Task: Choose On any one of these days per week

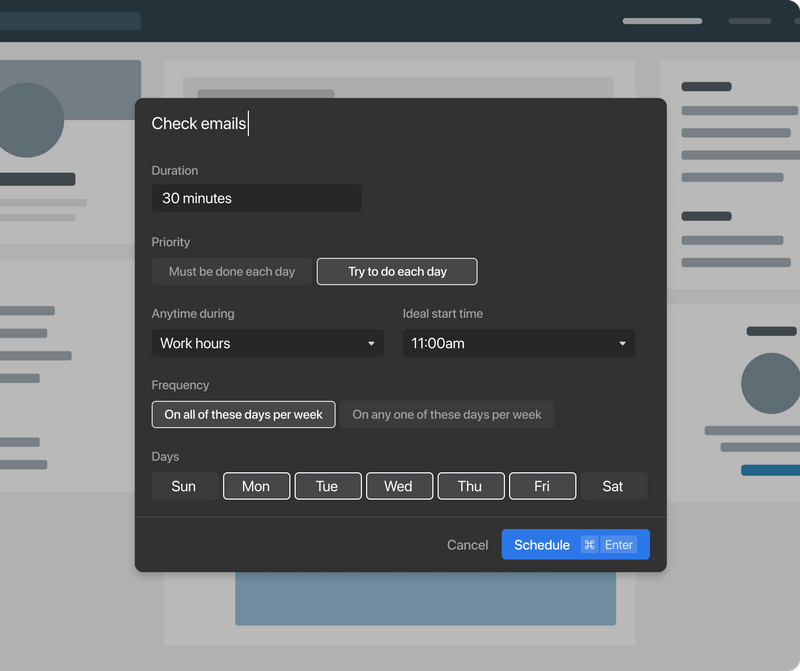Action: click(447, 414)
